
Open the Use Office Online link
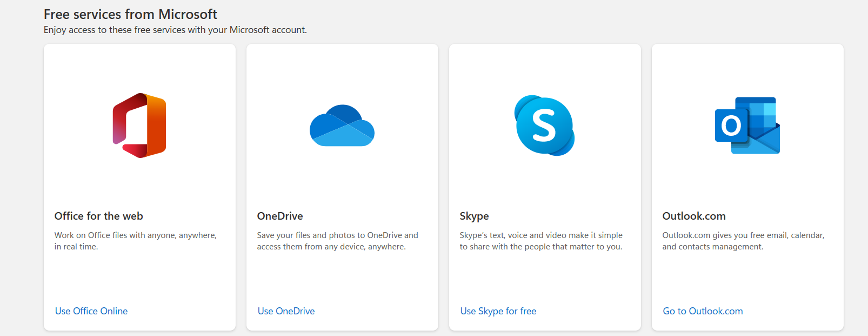pyautogui.click(x=91, y=311)
